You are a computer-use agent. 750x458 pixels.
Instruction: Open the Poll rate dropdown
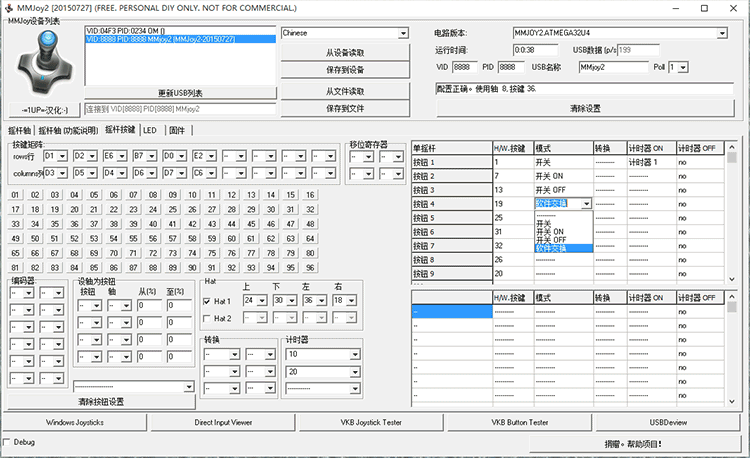tap(683, 67)
